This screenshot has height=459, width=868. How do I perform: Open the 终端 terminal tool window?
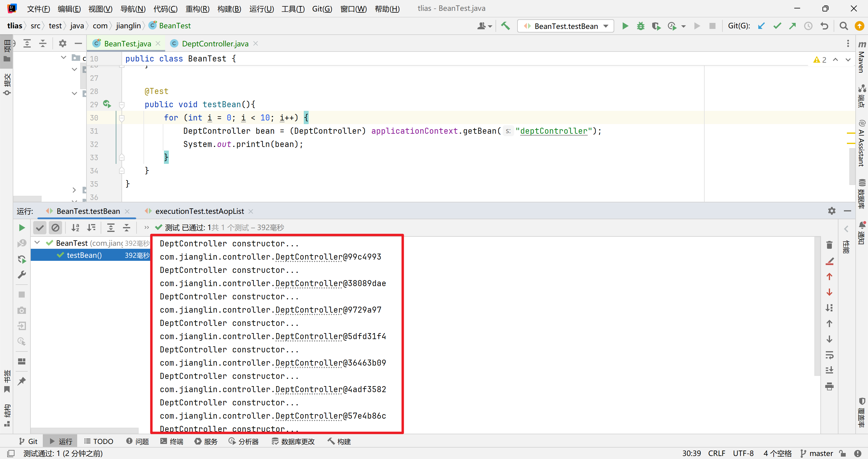[172, 441]
